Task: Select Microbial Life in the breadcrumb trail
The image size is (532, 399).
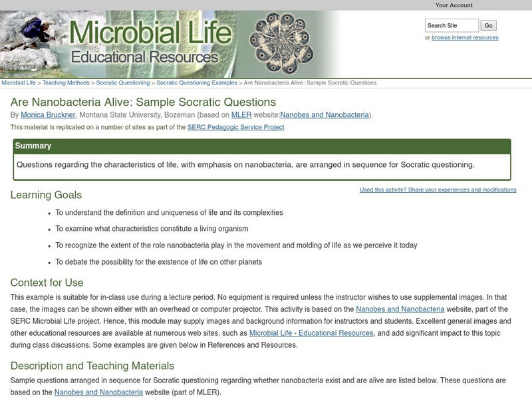Action: tap(19, 83)
